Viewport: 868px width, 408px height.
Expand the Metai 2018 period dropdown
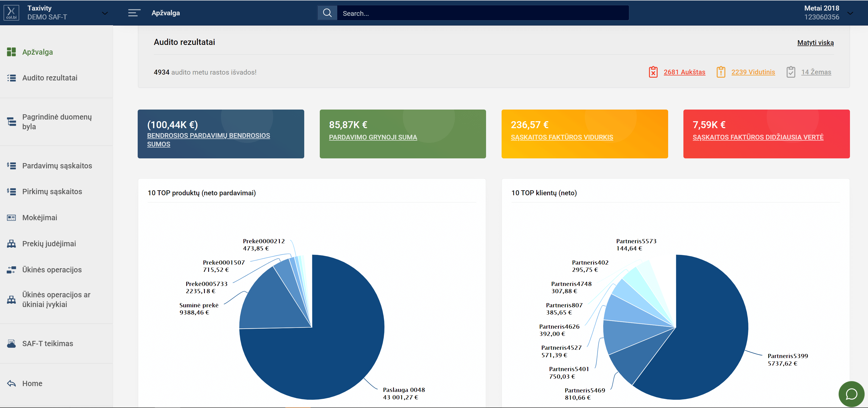point(850,14)
